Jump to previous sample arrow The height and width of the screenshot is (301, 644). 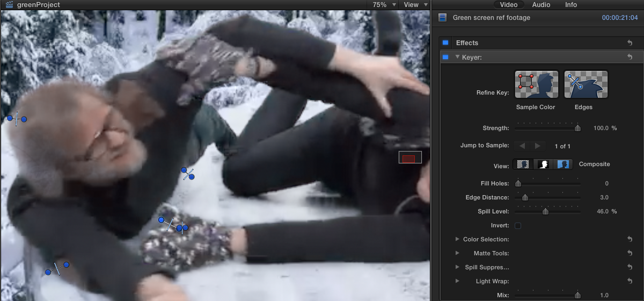522,146
